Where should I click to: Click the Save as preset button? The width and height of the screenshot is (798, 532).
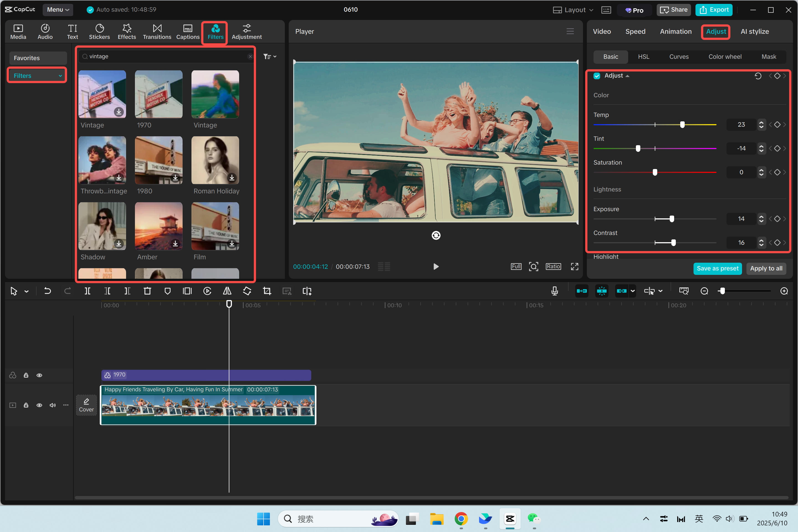pos(717,268)
